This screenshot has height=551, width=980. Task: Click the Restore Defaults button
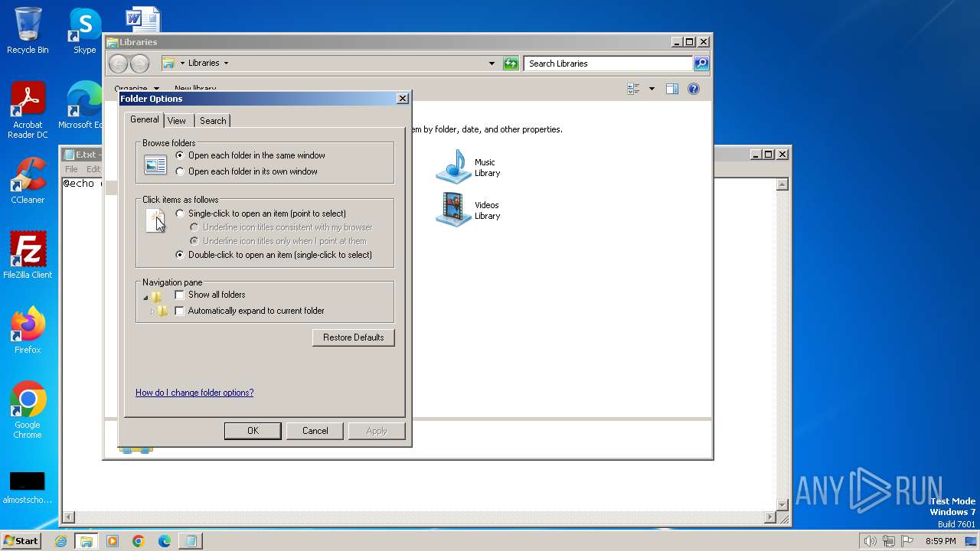point(354,337)
